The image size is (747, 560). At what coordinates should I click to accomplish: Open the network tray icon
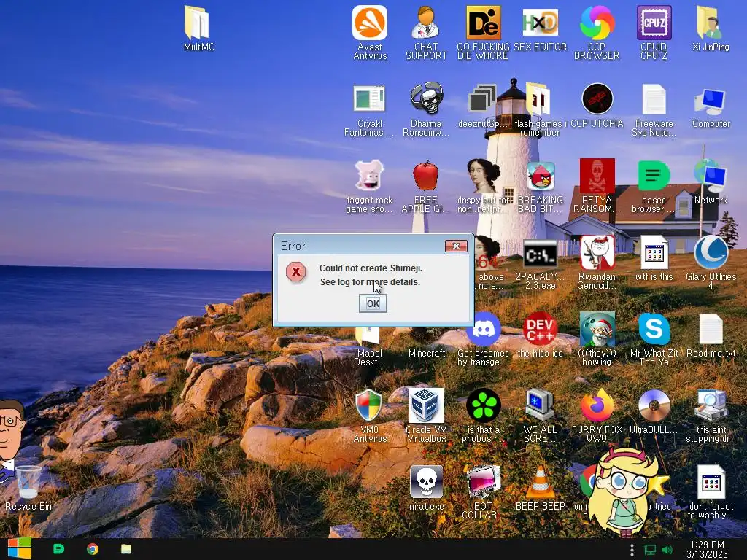tap(650, 550)
